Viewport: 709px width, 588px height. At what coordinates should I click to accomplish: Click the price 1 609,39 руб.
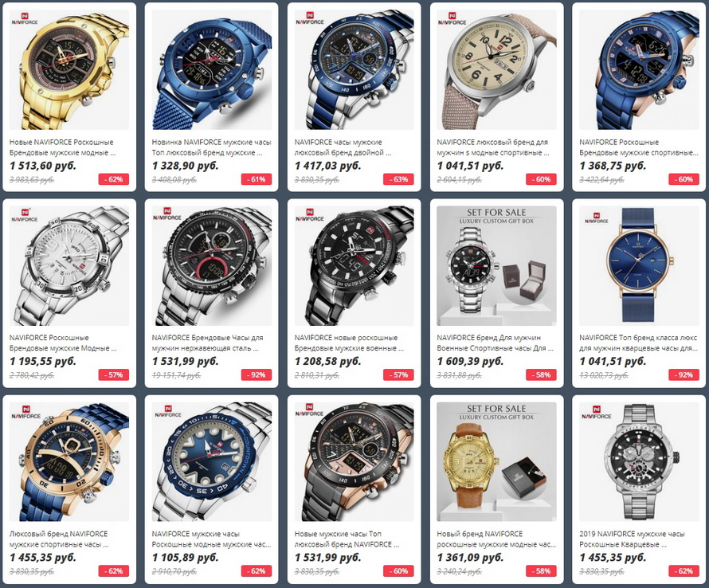[x=470, y=362]
